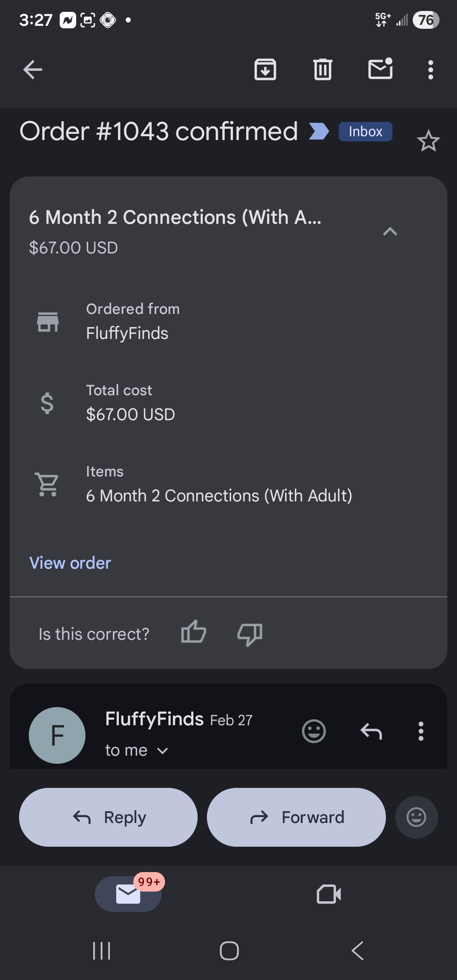Toggle the importance marker beside subject
The width and height of the screenshot is (457, 980).
[x=319, y=131]
